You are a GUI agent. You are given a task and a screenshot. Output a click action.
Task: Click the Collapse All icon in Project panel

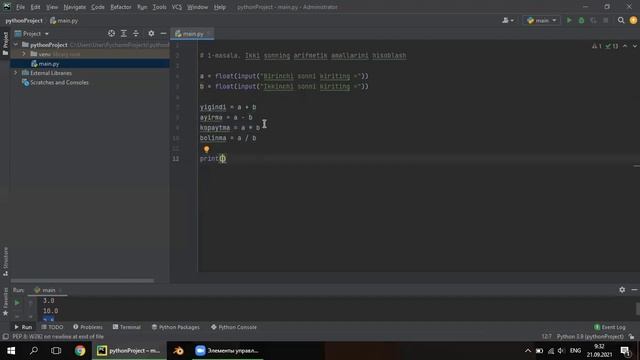[x=136, y=33]
